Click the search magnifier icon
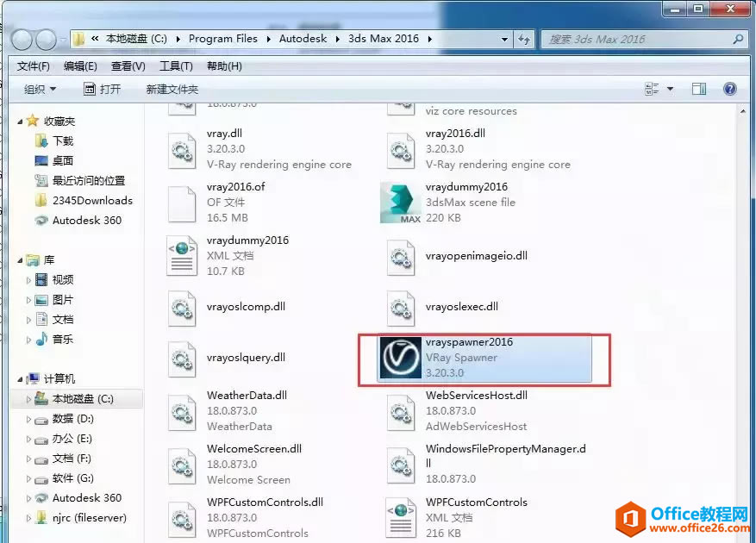This screenshot has width=756, height=543. 738,39
